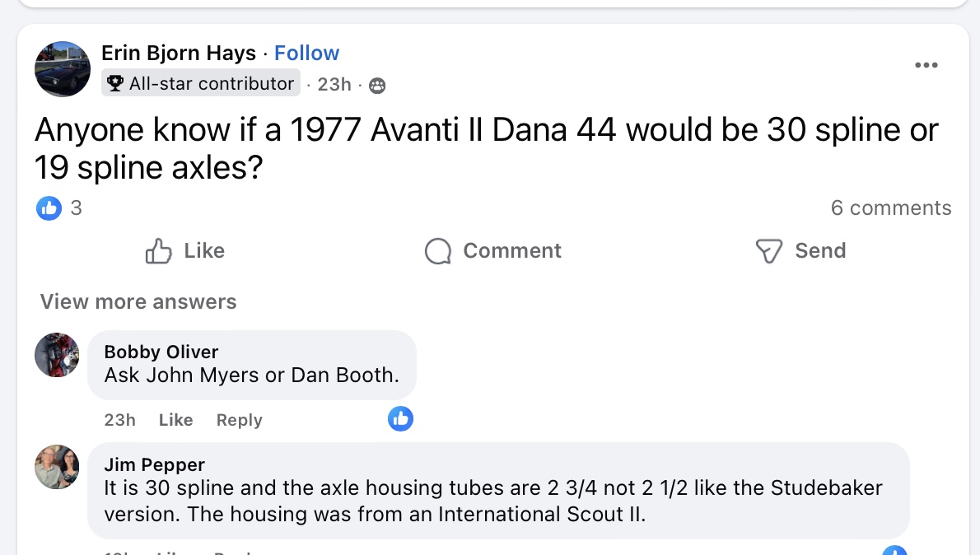Open Bobby Oliver's name link
The height and width of the screenshot is (555, 980).
pyautogui.click(x=161, y=352)
